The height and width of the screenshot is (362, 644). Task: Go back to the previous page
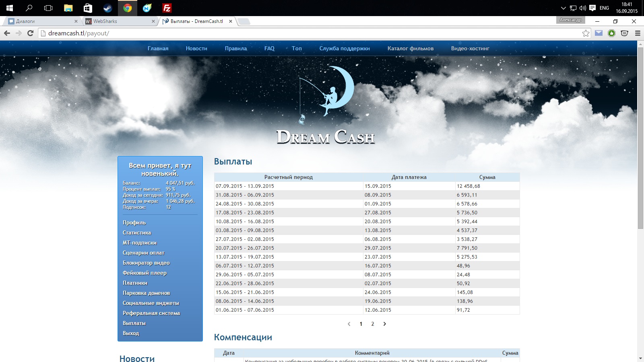[7, 33]
